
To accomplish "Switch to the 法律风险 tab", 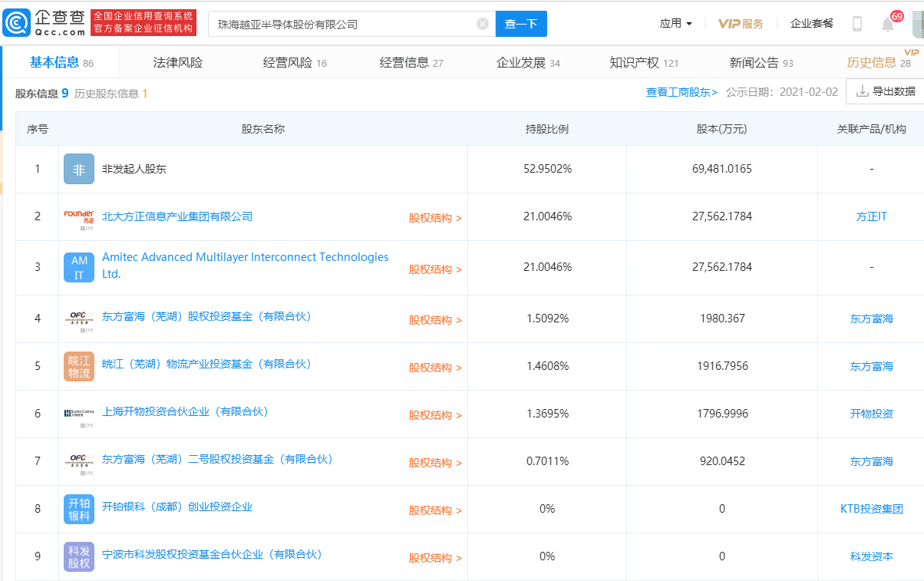I will pos(178,63).
